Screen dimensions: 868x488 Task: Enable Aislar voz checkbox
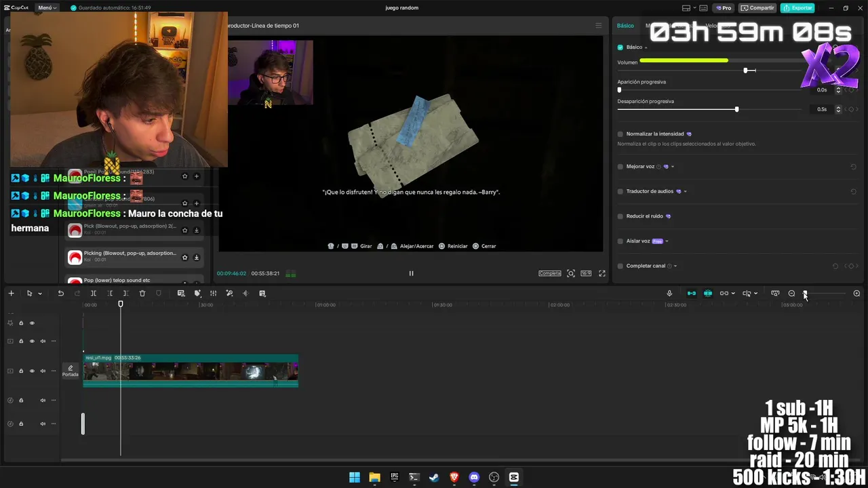[620, 241]
